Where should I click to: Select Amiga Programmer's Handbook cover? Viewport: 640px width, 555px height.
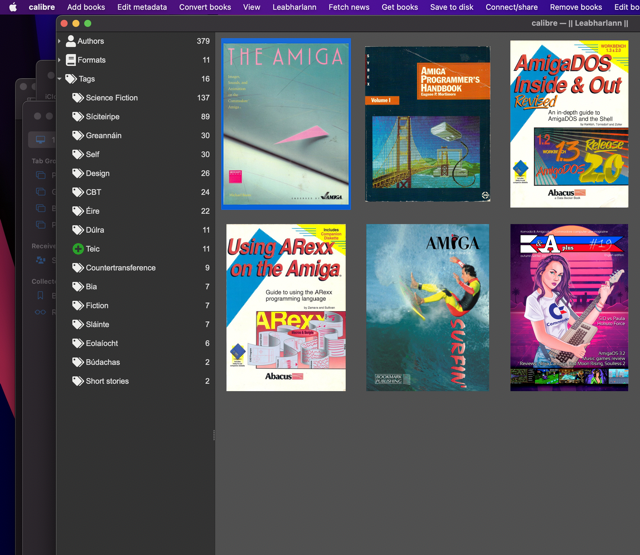[x=427, y=124]
